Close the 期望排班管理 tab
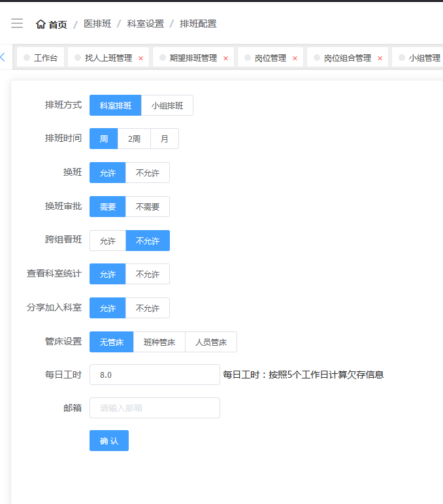This screenshot has height=504, width=443. pos(225,58)
